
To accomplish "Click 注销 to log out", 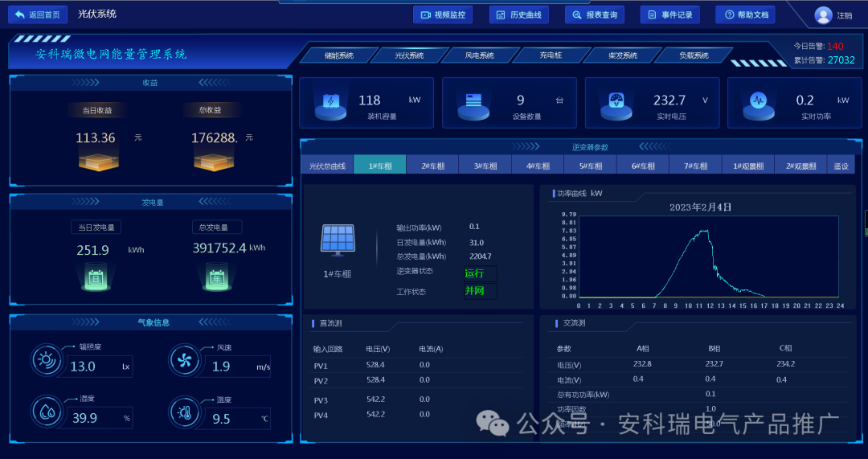I will [844, 15].
